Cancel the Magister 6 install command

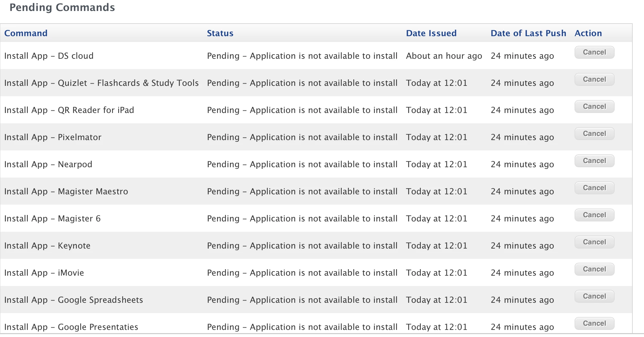point(594,215)
